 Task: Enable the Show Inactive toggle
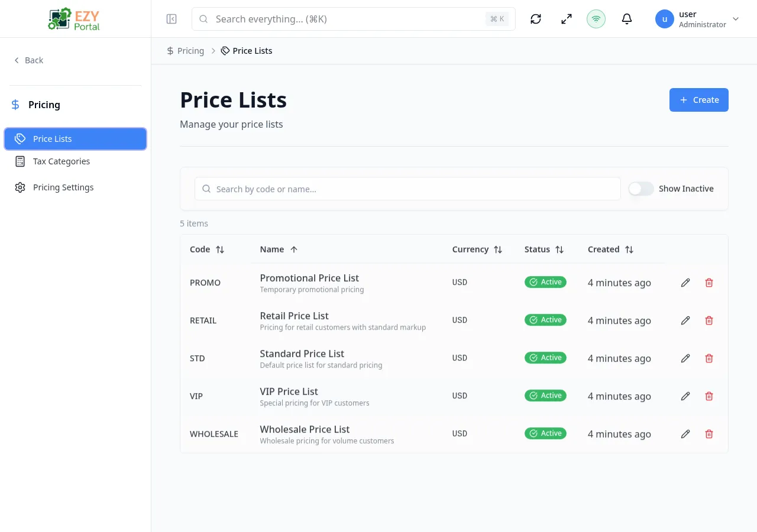click(640, 189)
